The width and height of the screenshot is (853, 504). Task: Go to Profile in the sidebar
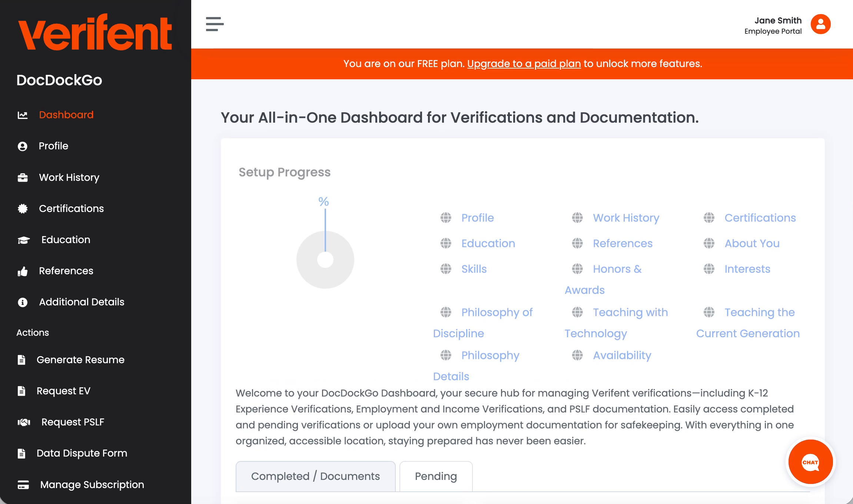(x=53, y=146)
